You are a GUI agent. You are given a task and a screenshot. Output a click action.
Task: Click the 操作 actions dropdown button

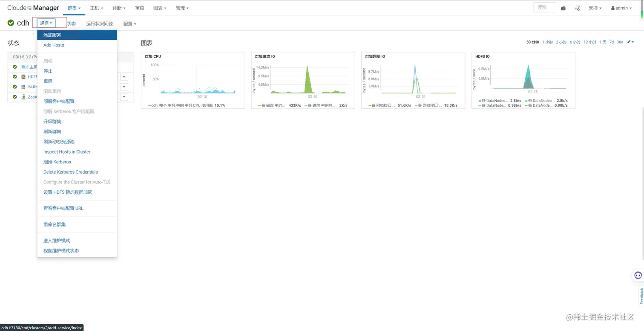coord(46,23)
